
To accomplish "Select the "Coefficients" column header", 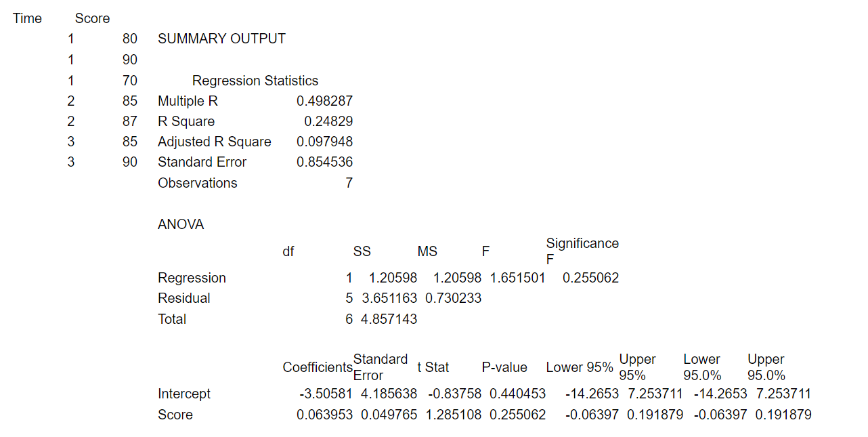I will [318, 367].
